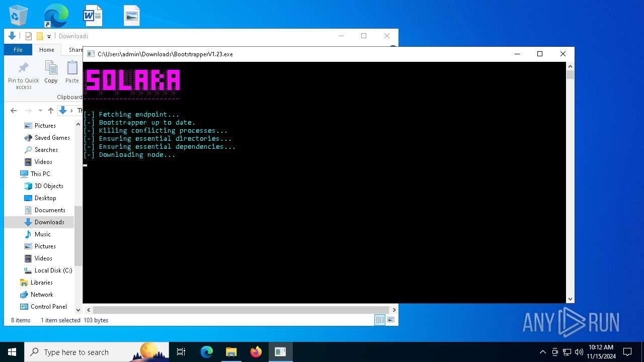
Task: Switch to Large icons view layout
Action: coord(390,320)
